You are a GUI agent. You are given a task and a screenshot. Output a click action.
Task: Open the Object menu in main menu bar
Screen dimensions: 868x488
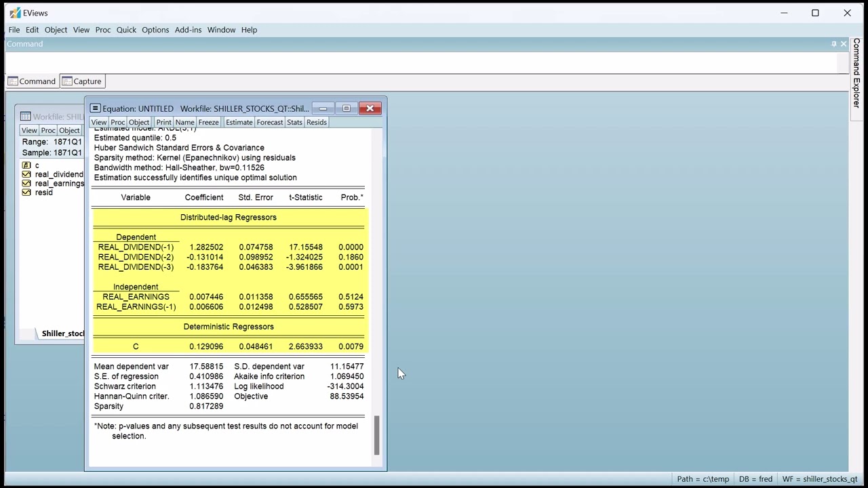(56, 30)
